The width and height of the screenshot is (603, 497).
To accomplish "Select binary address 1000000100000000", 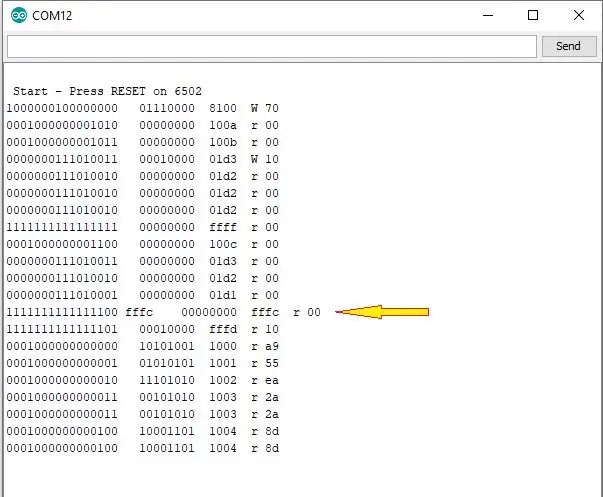I will pyautogui.click(x=62, y=108).
